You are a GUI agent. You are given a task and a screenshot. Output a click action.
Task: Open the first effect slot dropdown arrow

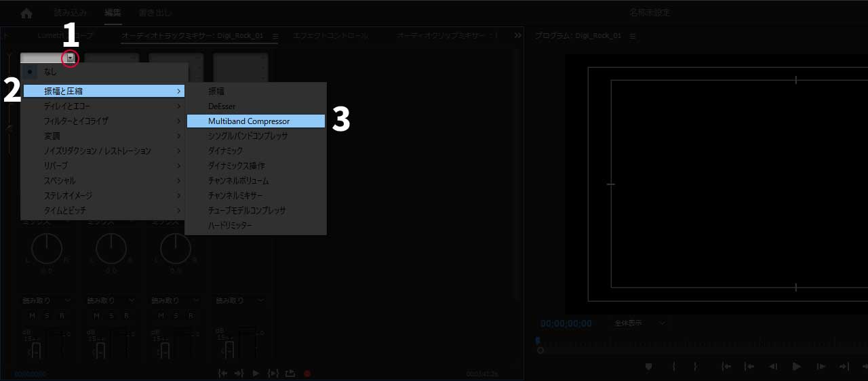70,59
